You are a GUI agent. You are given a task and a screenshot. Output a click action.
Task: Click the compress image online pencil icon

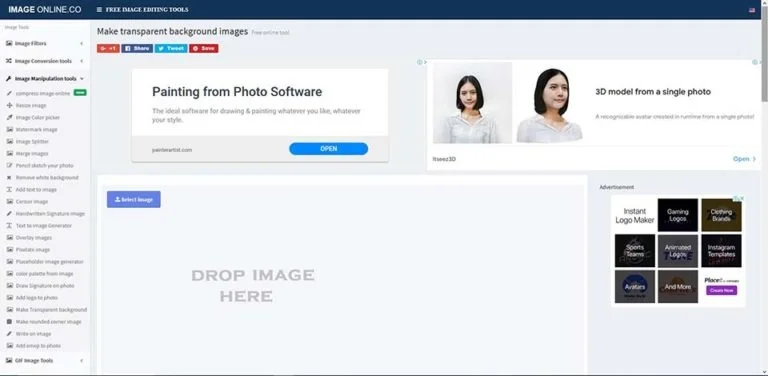[x=9, y=94]
